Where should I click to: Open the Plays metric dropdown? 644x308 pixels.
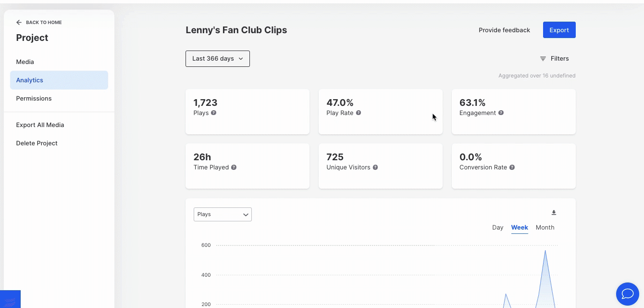(x=223, y=215)
